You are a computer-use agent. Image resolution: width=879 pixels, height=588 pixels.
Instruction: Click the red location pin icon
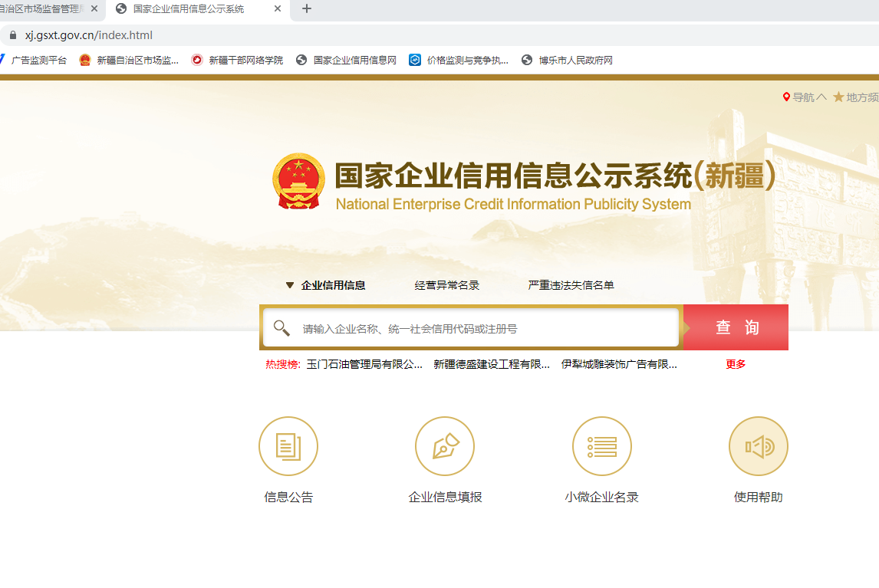(786, 97)
